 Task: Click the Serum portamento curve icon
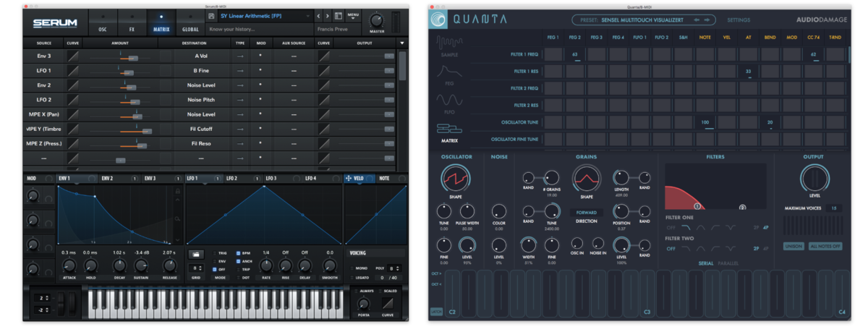click(388, 302)
